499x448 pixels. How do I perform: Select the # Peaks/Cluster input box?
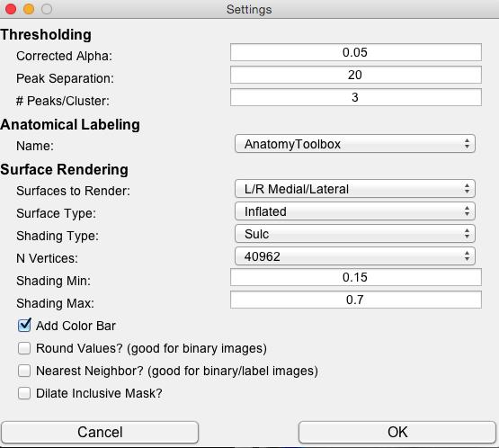point(355,97)
